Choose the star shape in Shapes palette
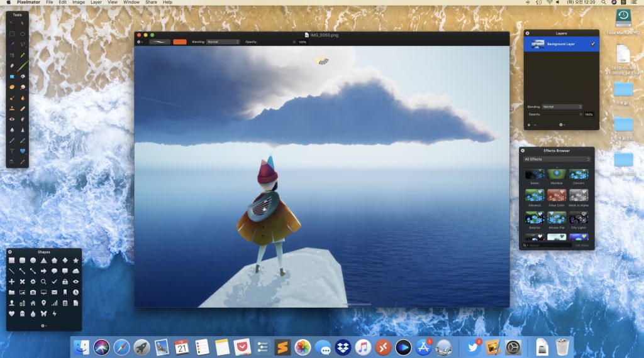Screen dimensions: 644x358 pos(75,261)
